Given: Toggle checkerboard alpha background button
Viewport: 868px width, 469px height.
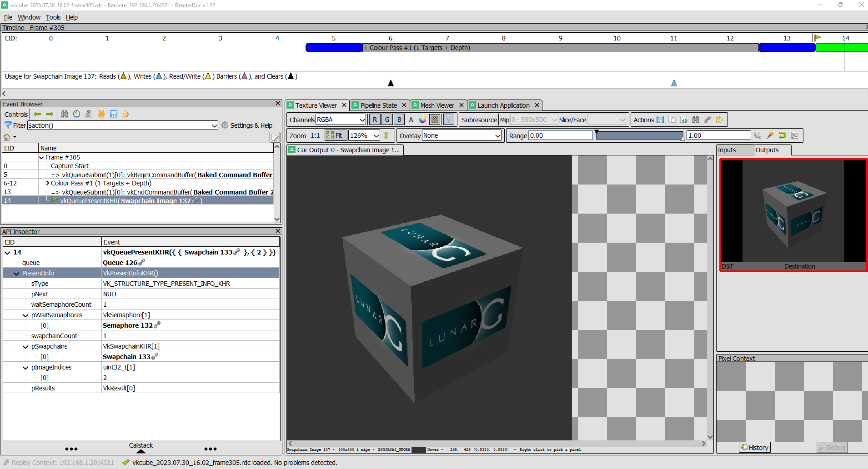Looking at the screenshot, I should pos(435,120).
